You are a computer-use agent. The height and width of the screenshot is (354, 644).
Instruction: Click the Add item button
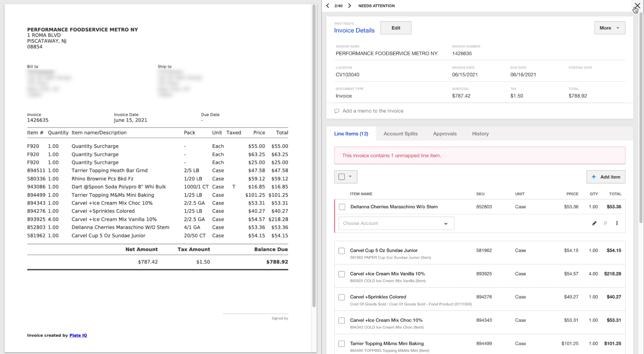pos(606,177)
